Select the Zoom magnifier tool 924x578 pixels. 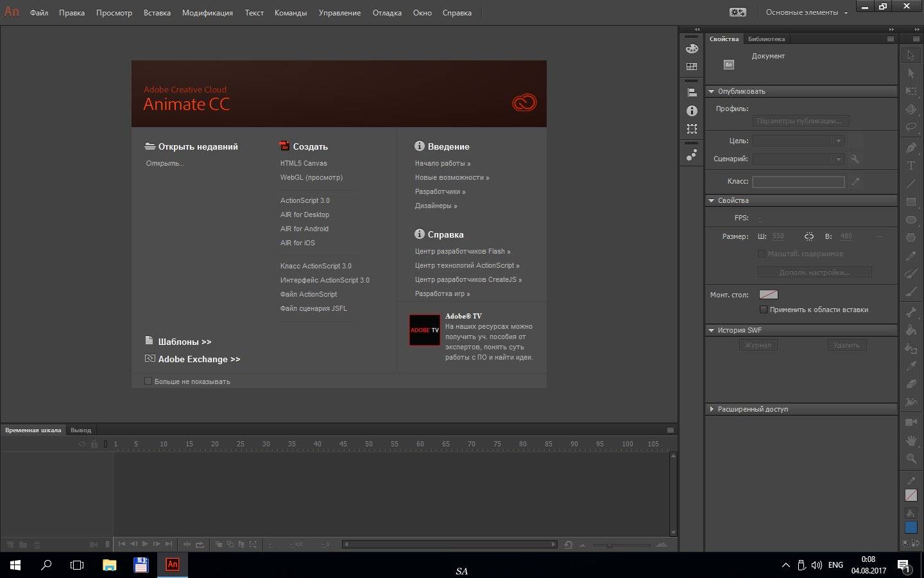click(x=911, y=459)
